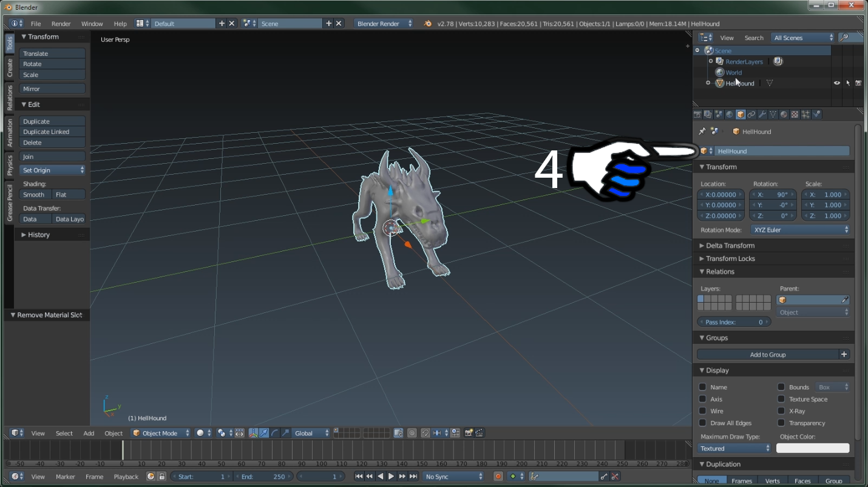868x487 pixels.
Task: Enable the 3D manipulator widget icon
Action: 253,433
